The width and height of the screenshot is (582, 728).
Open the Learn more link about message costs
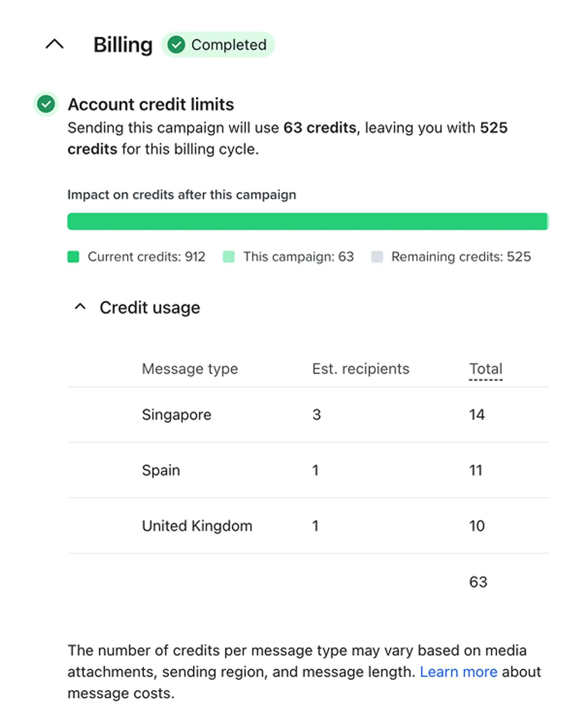coord(459,672)
